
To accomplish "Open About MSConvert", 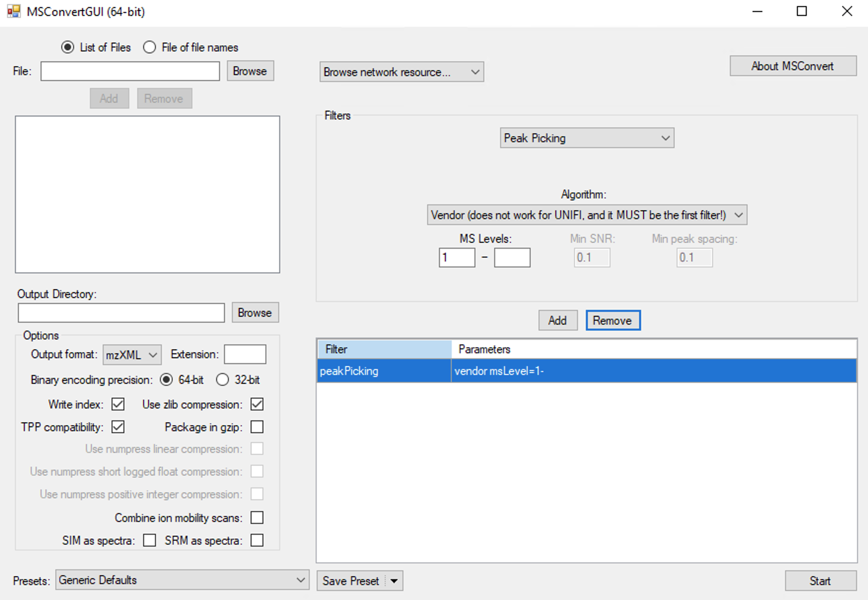I will pos(793,66).
